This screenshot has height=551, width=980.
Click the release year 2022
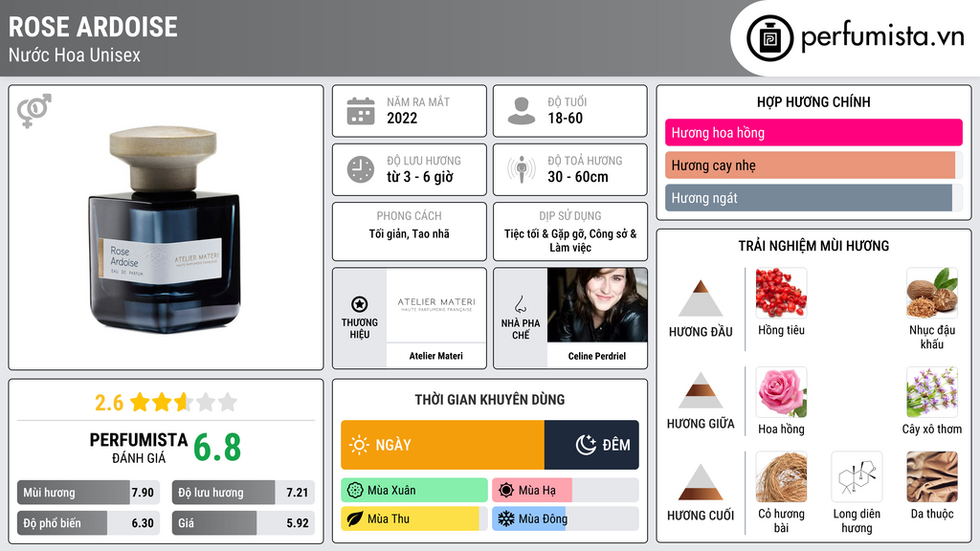[402, 118]
